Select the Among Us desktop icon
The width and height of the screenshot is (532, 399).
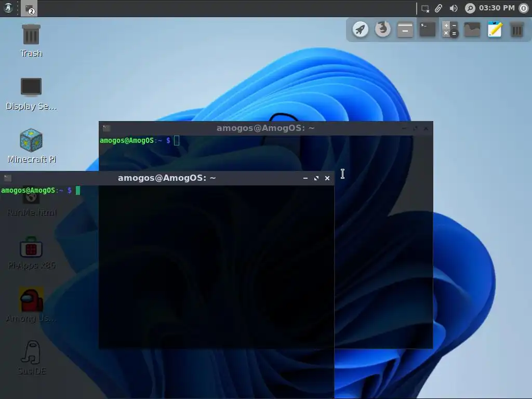[x=31, y=304]
